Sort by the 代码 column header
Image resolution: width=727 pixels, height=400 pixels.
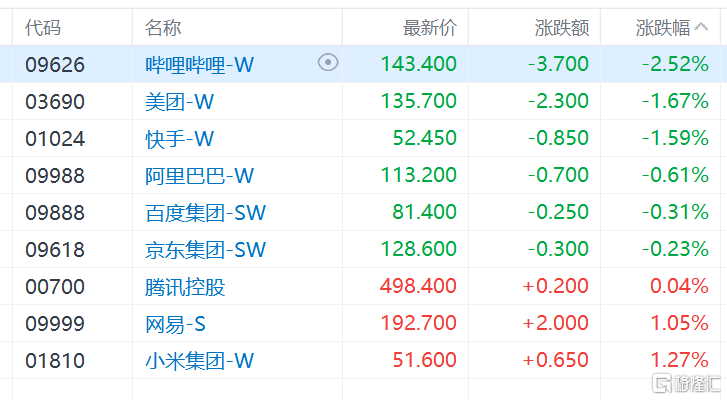(43, 27)
